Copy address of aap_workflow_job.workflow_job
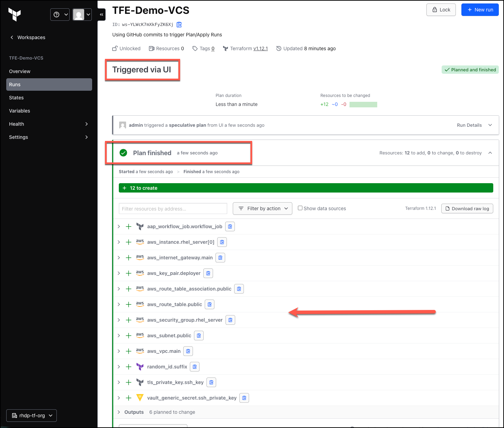Image resolution: width=504 pixels, height=428 pixels. (230, 226)
